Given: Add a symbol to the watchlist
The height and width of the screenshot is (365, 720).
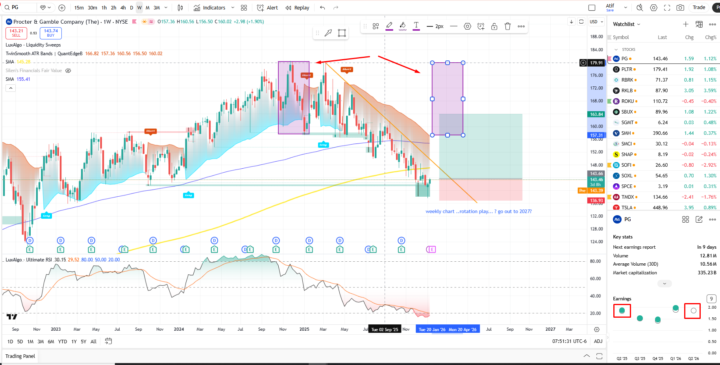Looking at the screenshot, I should (x=686, y=24).
